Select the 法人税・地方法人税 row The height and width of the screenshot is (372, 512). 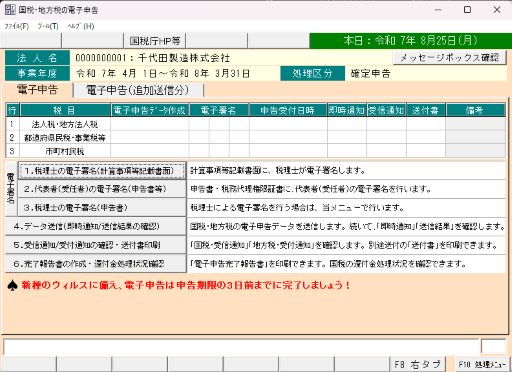coord(255,124)
